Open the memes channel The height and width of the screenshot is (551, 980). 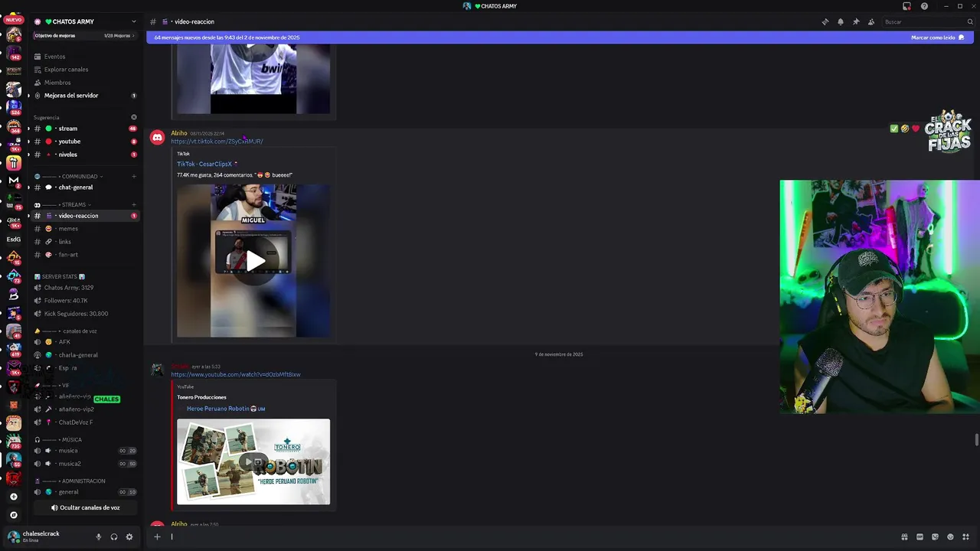point(85,229)
